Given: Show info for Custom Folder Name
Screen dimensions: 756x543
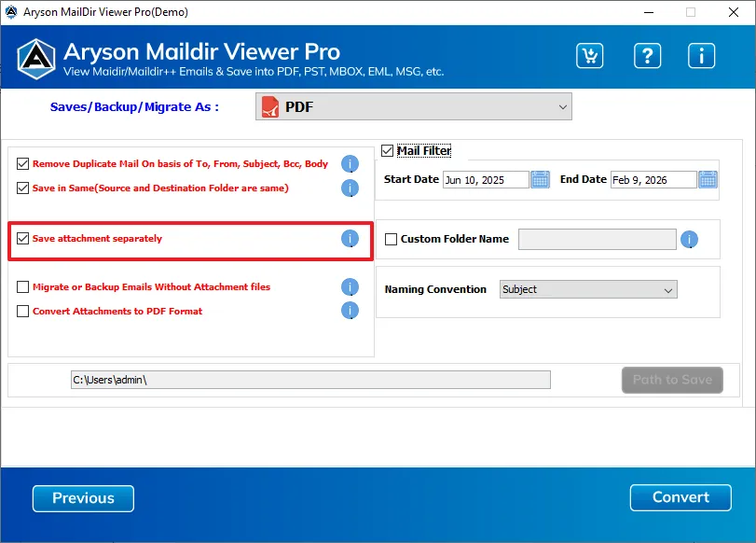Looking at the screenshot, I should (689, 240).
